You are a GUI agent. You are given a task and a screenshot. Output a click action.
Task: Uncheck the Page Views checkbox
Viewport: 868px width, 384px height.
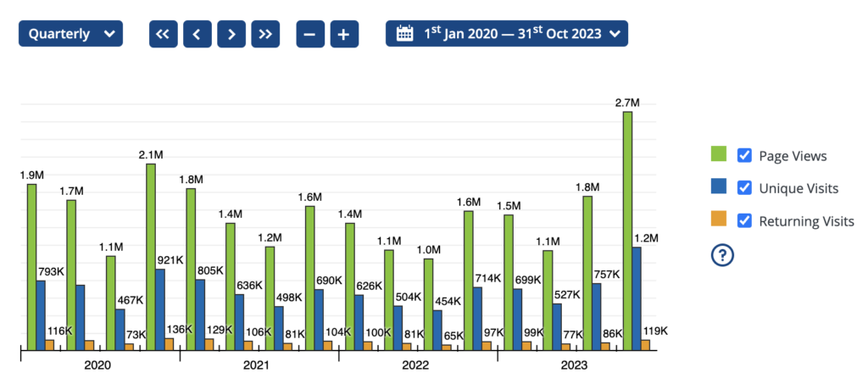[744, 155]
